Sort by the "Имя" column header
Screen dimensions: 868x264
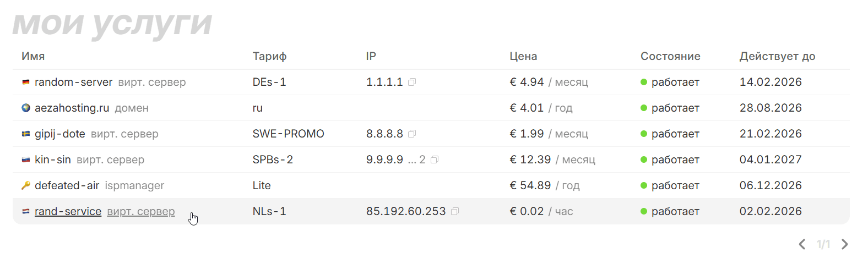(33, 56)
